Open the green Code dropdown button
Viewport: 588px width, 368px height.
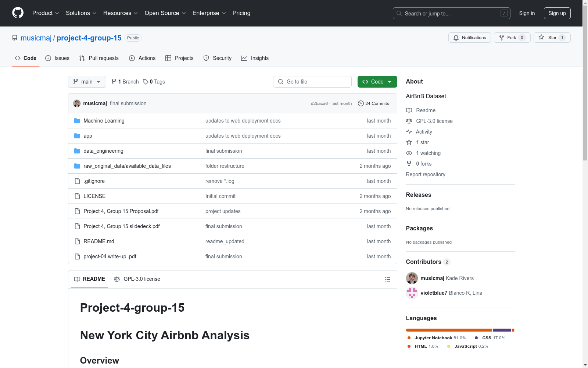(x=377, y=82)
